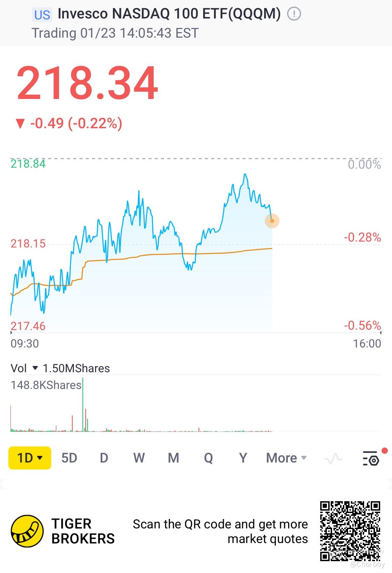The height and width of the screenshot is (573, 392).
Task: Tap the US market badge
Action: [42, 15]
